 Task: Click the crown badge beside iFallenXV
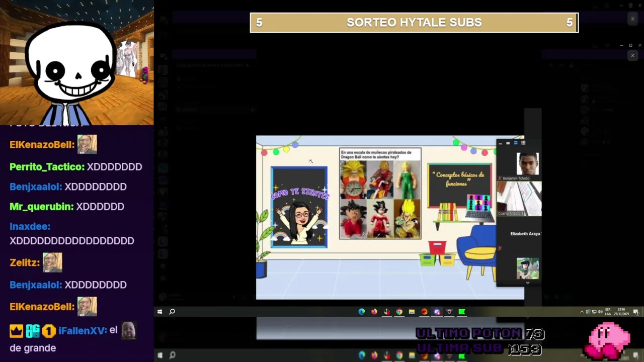coord(17,331)
